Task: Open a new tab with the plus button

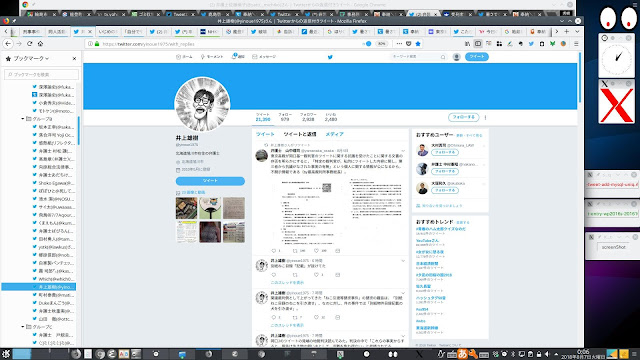Action: (567, 31)
